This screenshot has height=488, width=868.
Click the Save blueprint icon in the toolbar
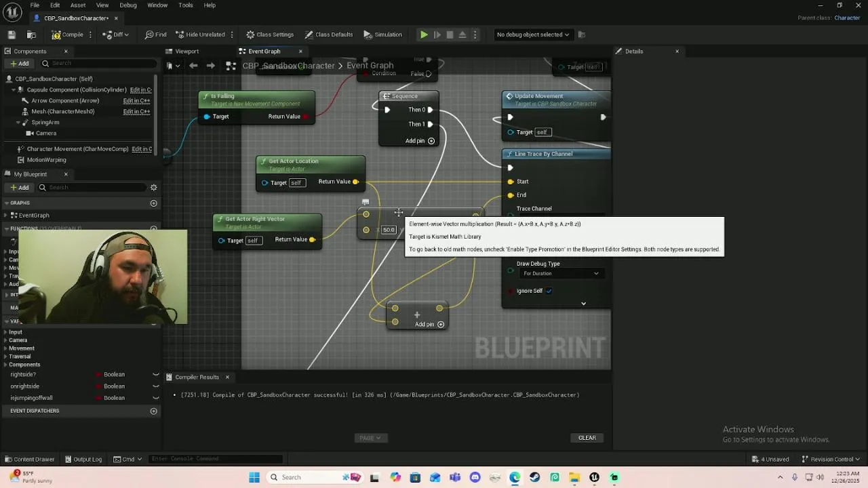coord(12,35)
